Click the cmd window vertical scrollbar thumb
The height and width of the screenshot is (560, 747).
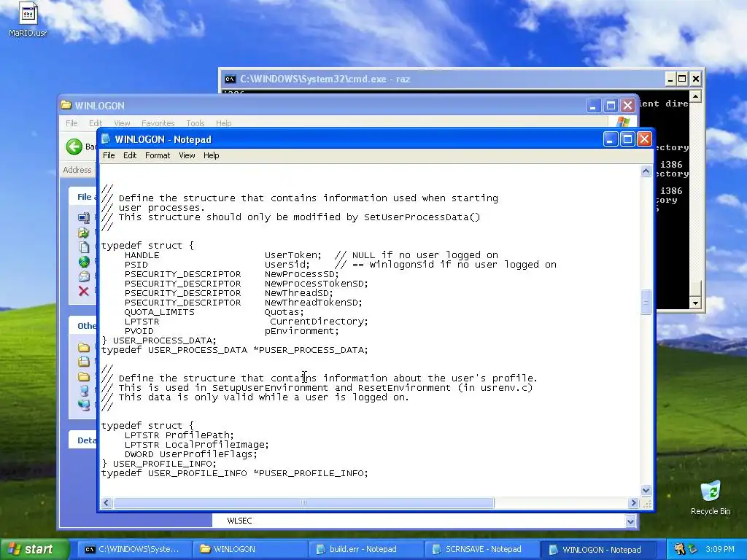[x=695, y=289]
